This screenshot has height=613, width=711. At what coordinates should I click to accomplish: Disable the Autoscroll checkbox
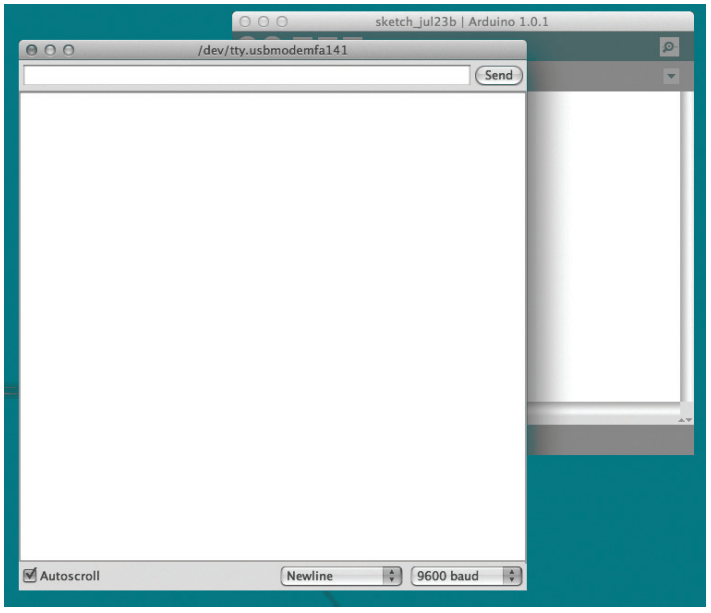point(30,575)
